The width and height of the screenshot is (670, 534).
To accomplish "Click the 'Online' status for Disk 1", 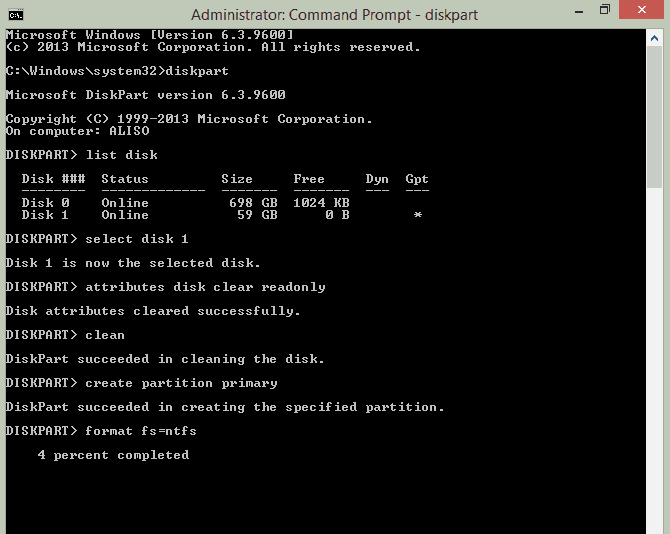I will 125,214.
